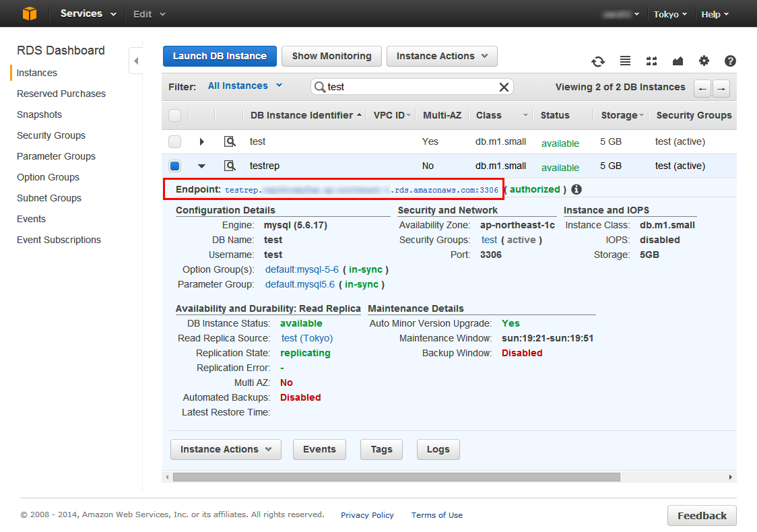Image resolution: width=757 pixels, height=532 pixels.
Task: Open Security Groups in sidebar
Action: point(51,135)
